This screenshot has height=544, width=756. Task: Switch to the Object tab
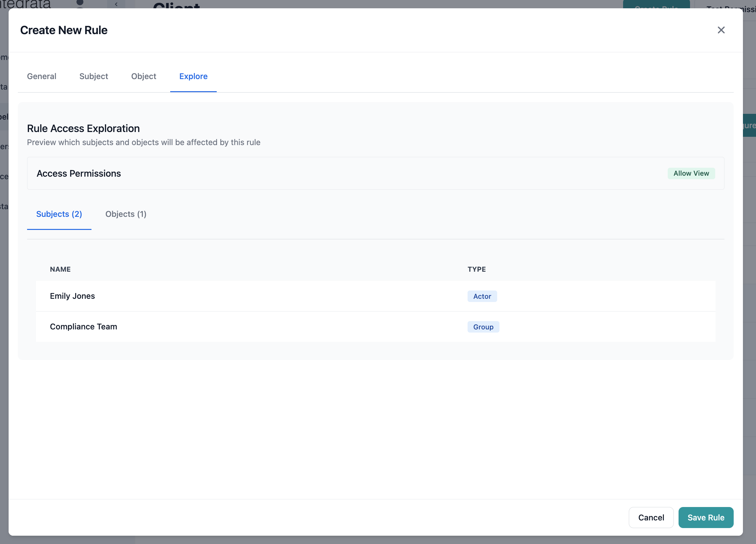(x=144, y=77)
